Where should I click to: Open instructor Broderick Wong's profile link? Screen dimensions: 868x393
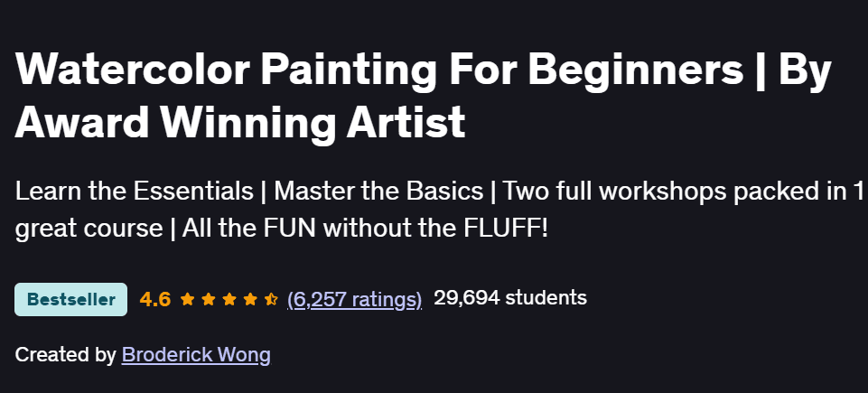pyautogui.click(x=196, y=355)
